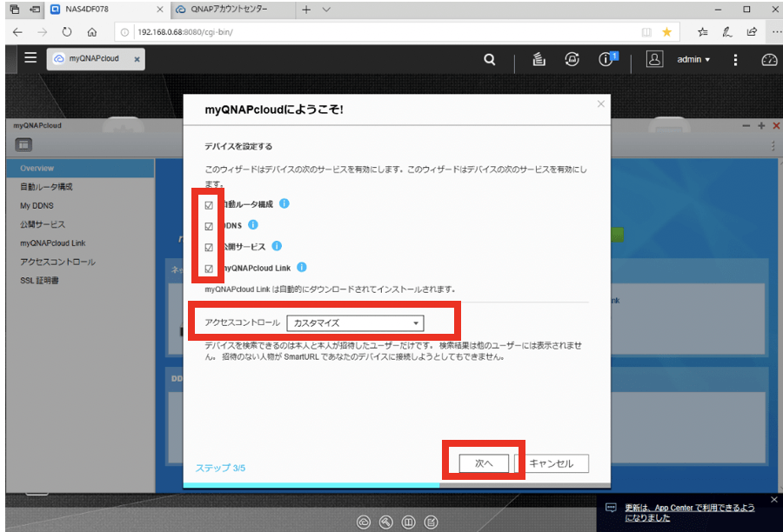
Task: Open background tasks icon in QTS toolbar
Action: 539,59
